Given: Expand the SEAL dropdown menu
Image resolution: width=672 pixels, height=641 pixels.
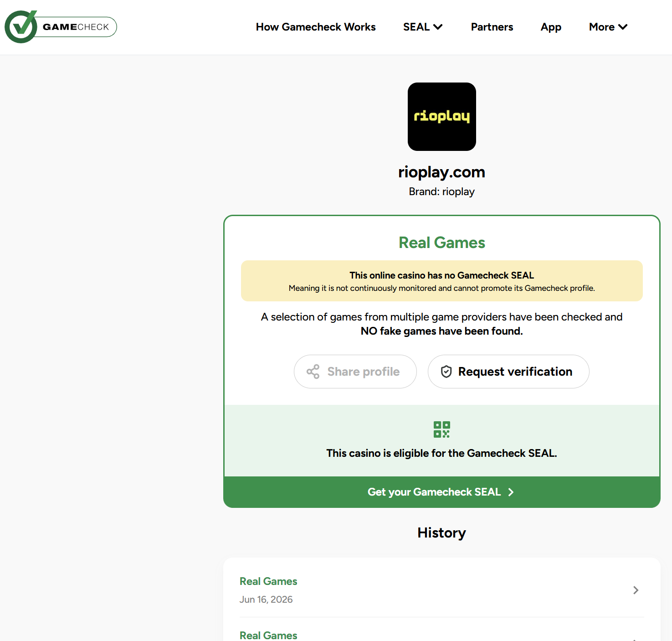Looking at the screenshot, I should [x=423, y=27].
